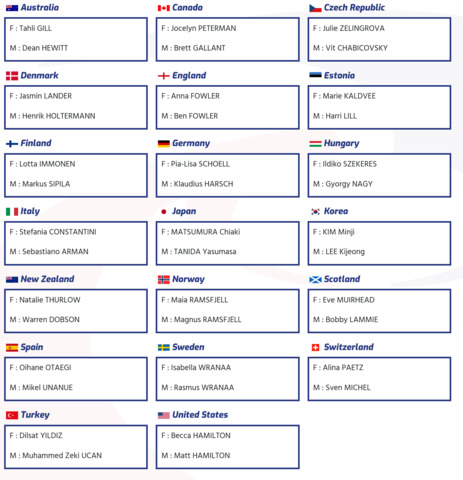
Task: Click the Denmark flag icon
Action: (x=12, y=76)
